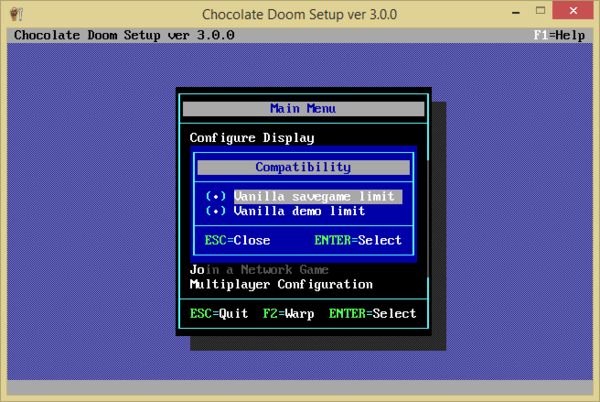
Task: Click ENTER=Select at the Main Menu bottom
Action: pos(372,314)
